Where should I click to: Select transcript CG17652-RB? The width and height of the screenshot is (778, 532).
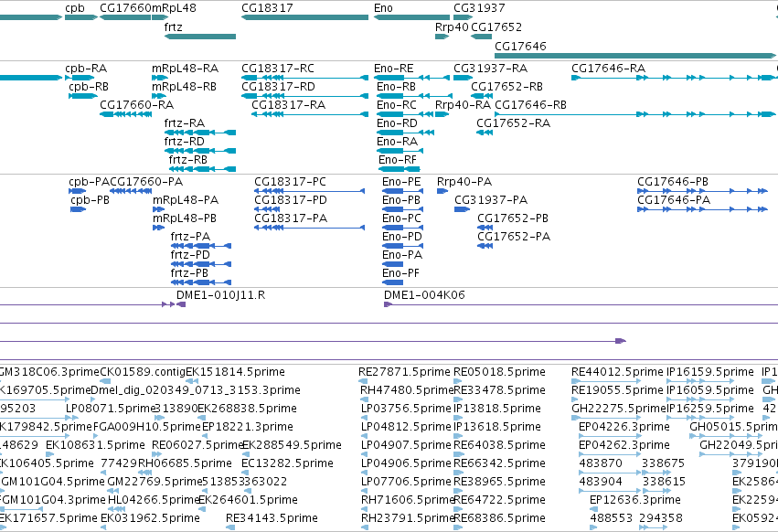481,96
